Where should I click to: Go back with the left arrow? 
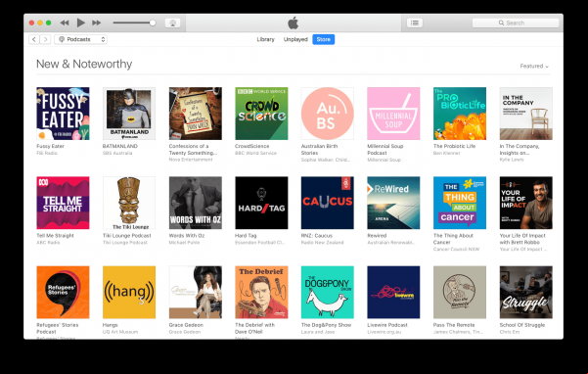click(34, 39)
